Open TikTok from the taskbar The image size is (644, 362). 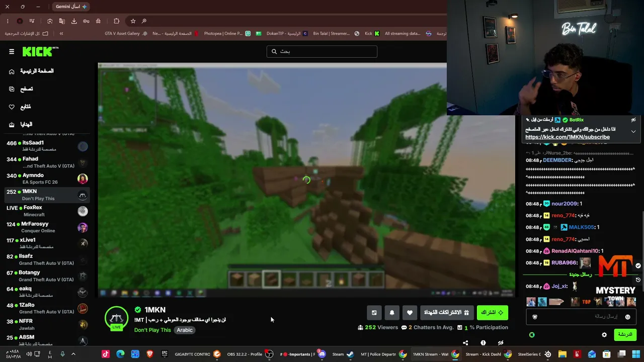(105, 354)
